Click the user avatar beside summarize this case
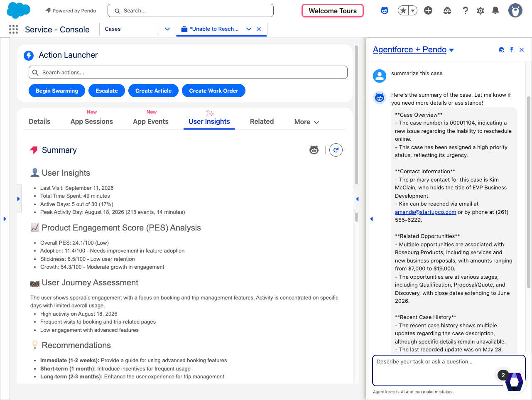532x400 pixels. (380, 76)
